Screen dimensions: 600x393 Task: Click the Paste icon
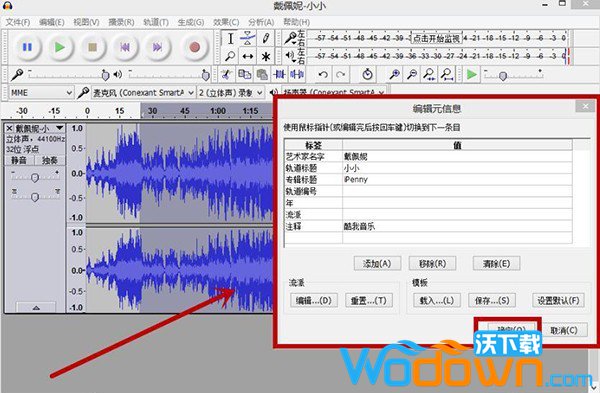(x=262, y=74)
